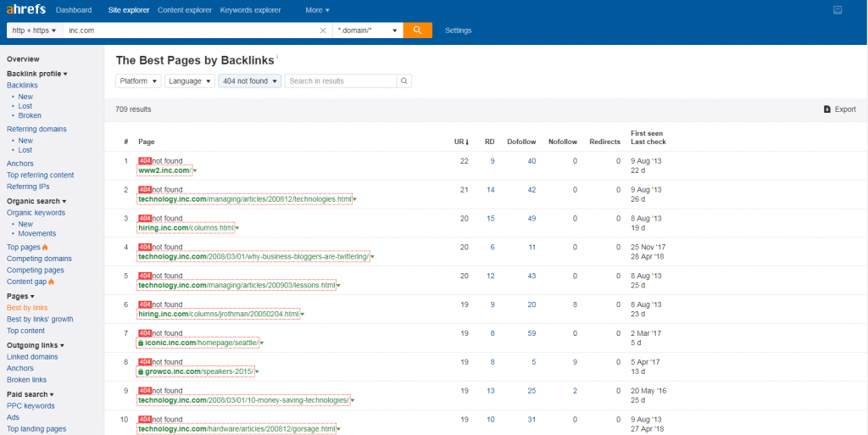Collapse the Backlink profile section
Image resolution: width=868 pixels, height=435 pixels.
[x=37, y=74]
